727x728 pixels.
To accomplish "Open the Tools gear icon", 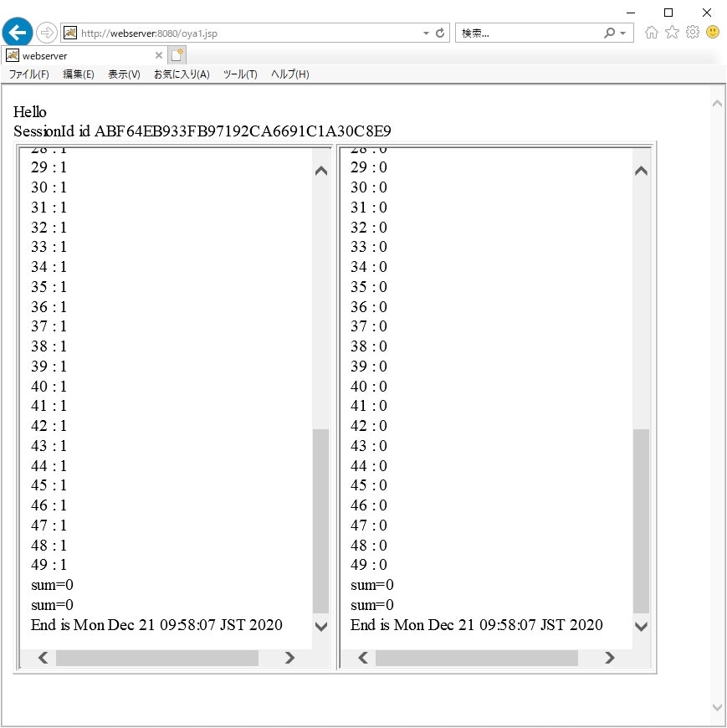I will pos(692,32).
